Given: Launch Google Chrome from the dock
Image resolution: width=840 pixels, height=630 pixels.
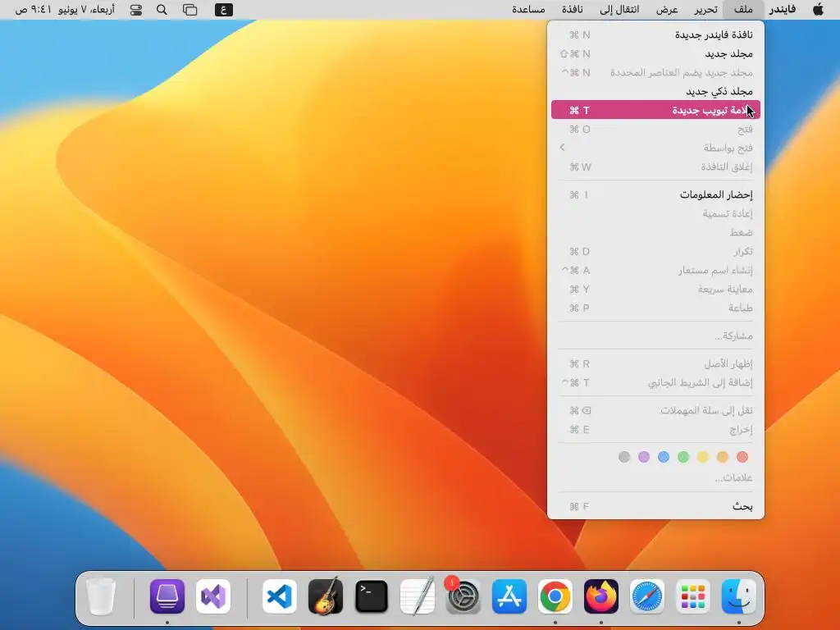Looking at the screenshot, I should [x=555, y=596].
